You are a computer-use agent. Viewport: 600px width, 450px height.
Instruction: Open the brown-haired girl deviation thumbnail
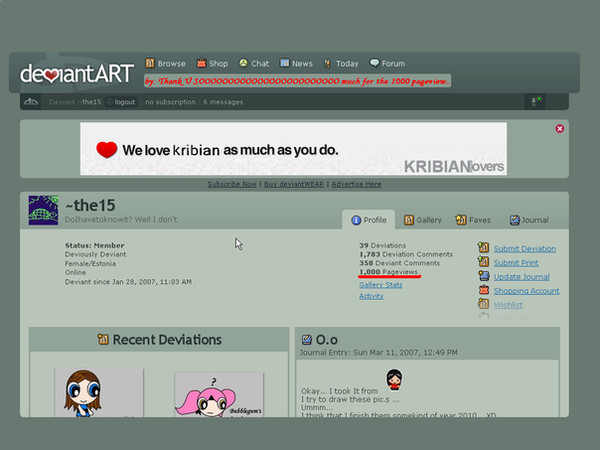[x=99, y=393]
